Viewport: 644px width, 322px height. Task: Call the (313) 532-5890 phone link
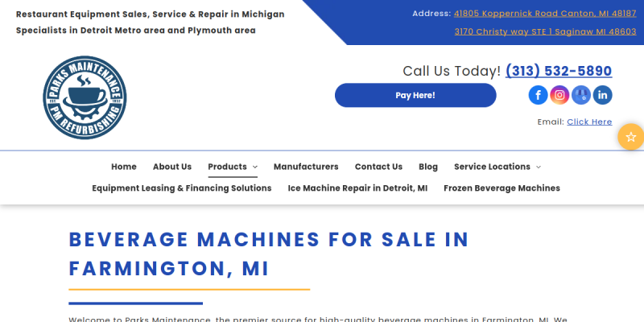coord(559,71)
